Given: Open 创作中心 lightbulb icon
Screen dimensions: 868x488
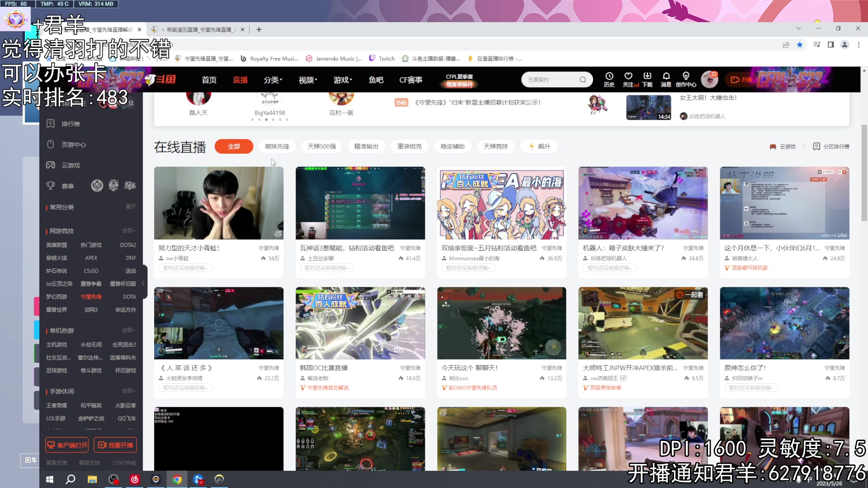Looking at the screenshot, I should [x=686, y=79].
